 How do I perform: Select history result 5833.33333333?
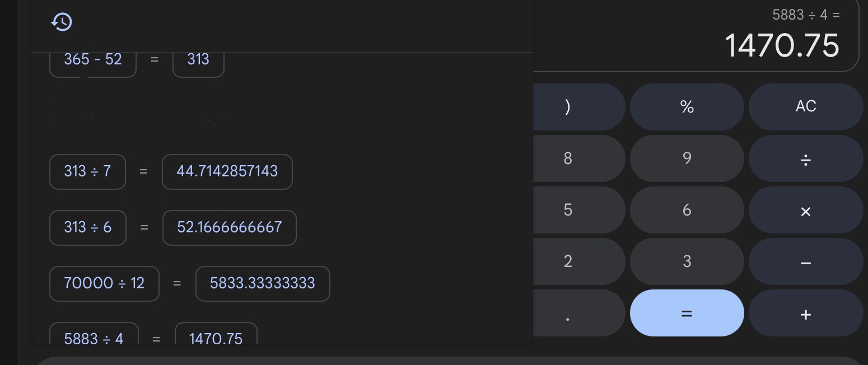[263, 284]
